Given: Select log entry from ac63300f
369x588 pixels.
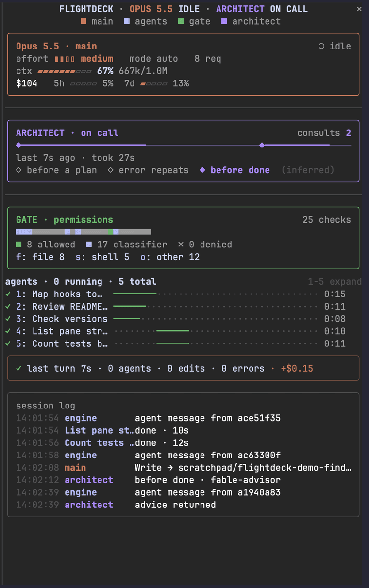Looking at the screenshot, I should click(183, 455).
